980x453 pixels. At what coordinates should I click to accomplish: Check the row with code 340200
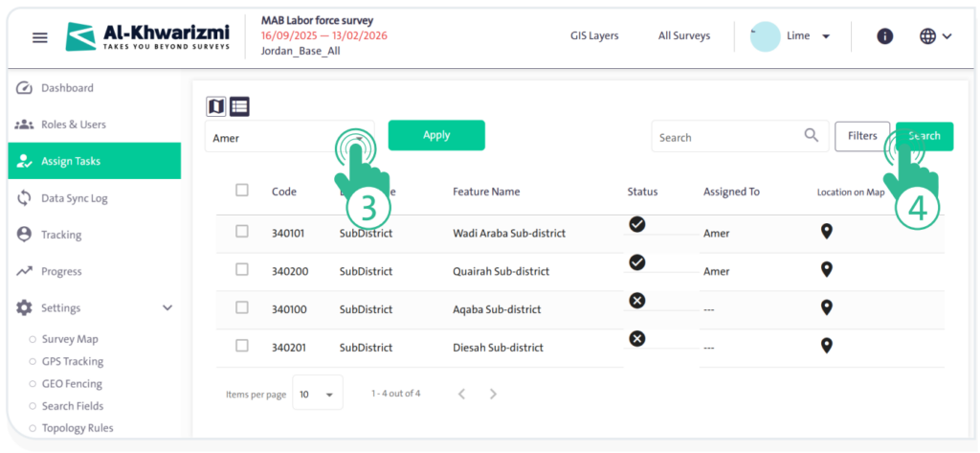pos(242,269)
